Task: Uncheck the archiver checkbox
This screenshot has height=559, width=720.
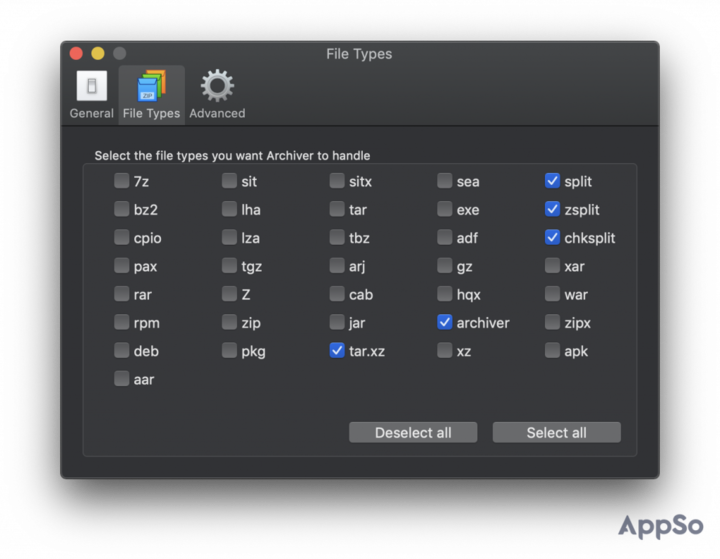Action: pyautogui.click(x=444, y=322)
